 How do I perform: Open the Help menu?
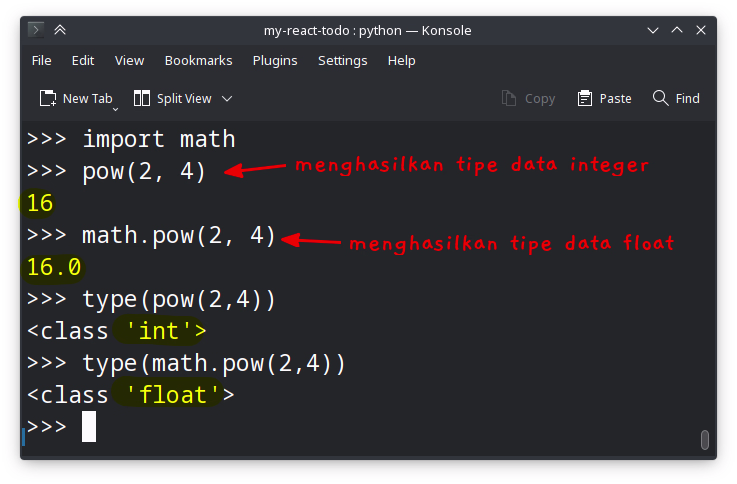coord(401,61)
